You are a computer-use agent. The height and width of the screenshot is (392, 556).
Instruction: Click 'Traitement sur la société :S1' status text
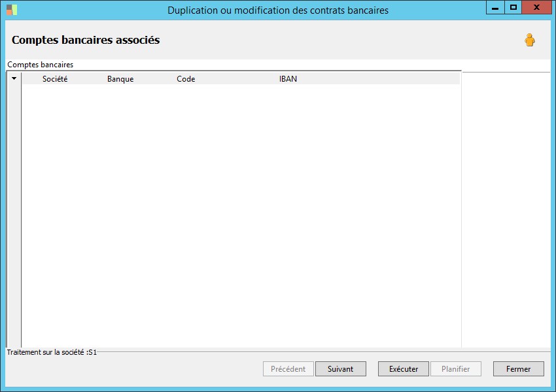52,352
